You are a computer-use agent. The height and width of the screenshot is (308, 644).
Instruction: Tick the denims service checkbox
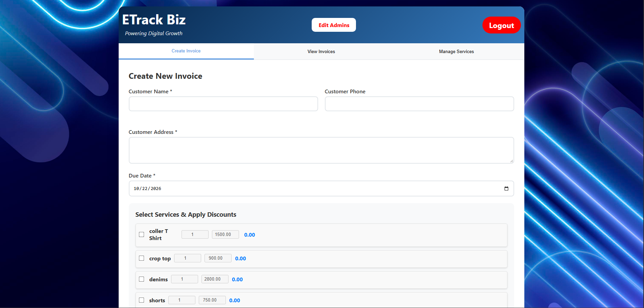142,279
